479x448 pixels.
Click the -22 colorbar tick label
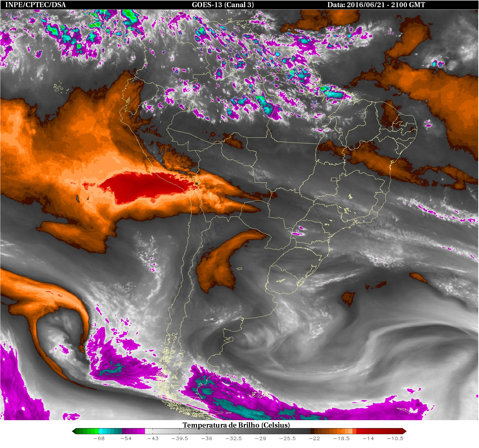314,439
